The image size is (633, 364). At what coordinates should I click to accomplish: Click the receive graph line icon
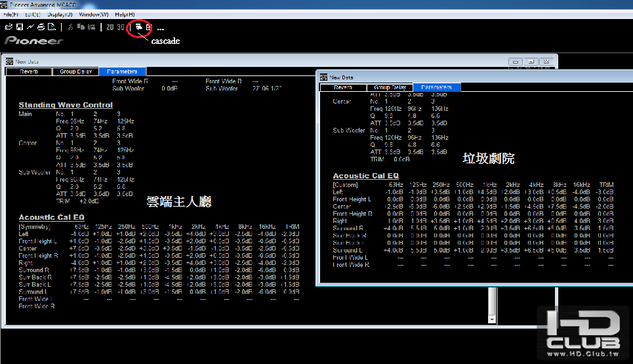coord(30,27)
